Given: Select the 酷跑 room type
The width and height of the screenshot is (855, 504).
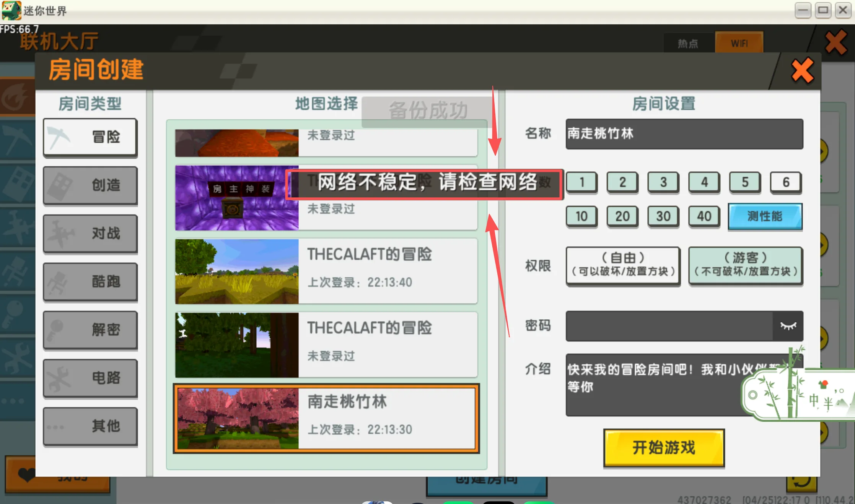Looking at the screenshot, I should coord(90,281).
